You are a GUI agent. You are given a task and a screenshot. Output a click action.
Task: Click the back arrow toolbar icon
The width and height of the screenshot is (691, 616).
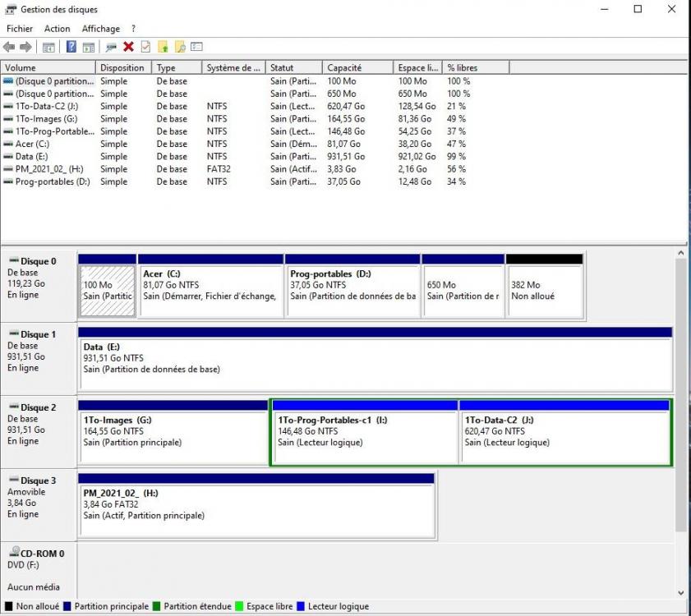coord(9,47)
